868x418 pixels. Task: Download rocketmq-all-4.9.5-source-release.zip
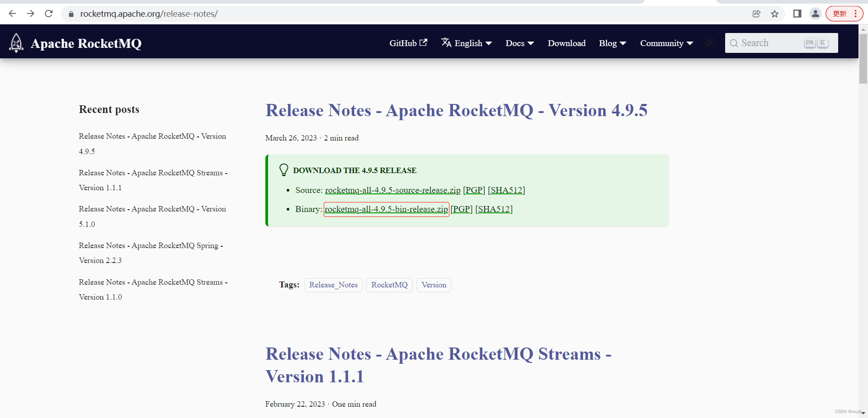point(392,190)
